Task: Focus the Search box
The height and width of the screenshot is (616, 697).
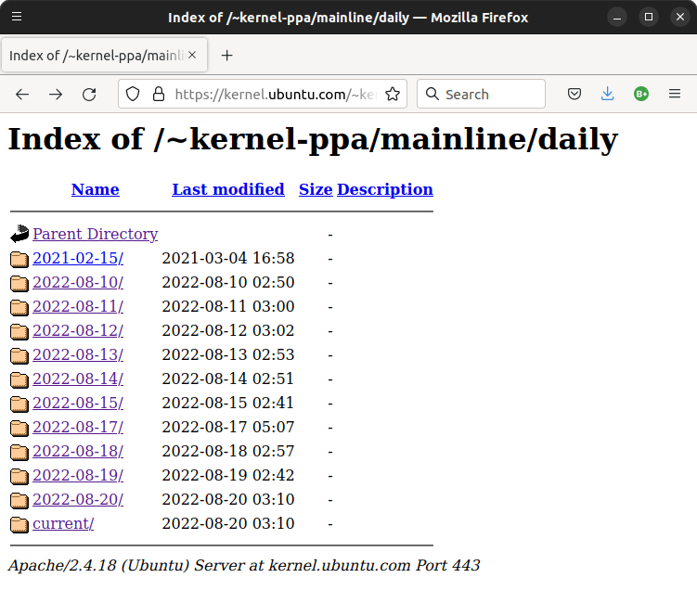Action: pyautogui.click(x=481, y=95)
